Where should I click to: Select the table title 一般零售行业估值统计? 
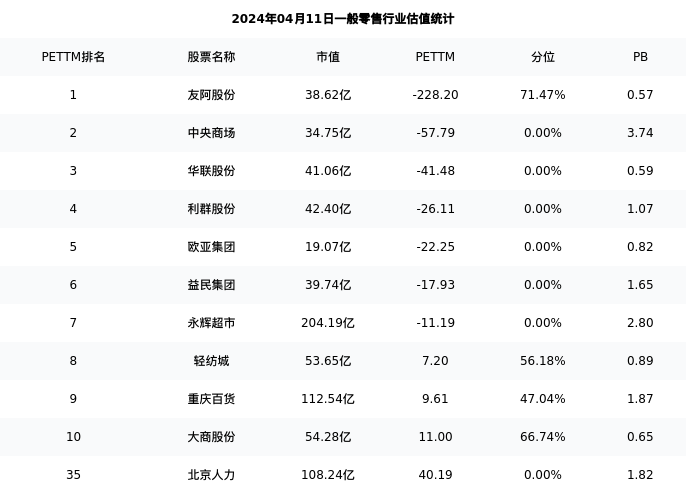342,19
